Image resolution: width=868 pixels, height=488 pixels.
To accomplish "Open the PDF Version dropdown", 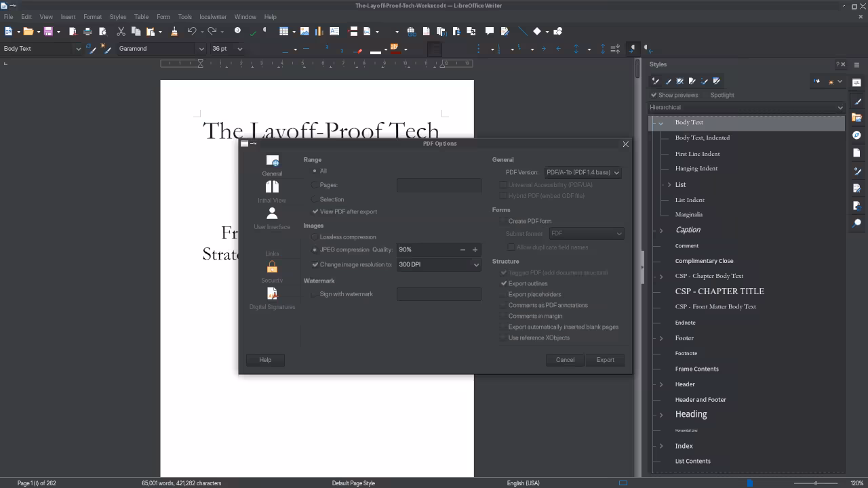I will (583, 173).
